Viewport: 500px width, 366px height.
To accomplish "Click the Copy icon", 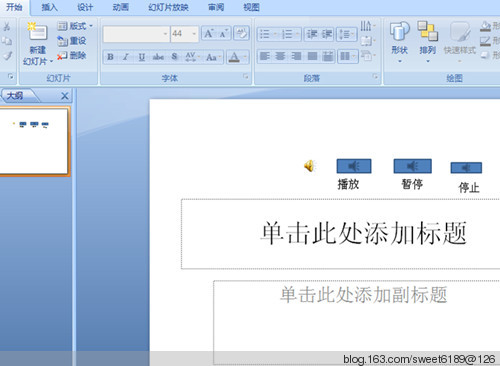I will point(6,41).
